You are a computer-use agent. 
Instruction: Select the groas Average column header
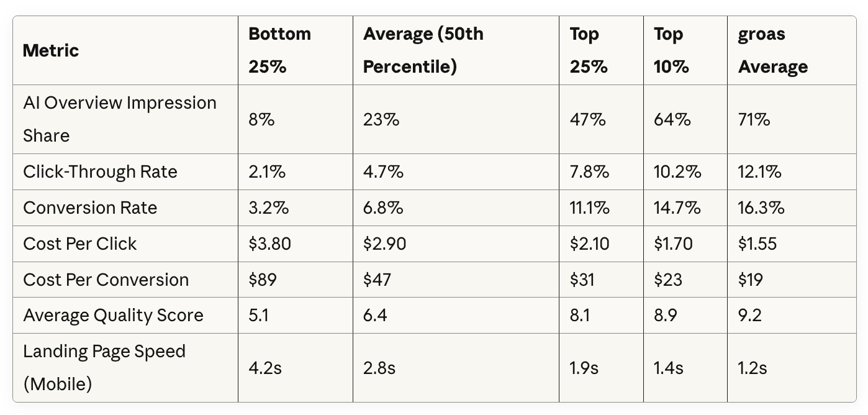(x=773, y=50)
